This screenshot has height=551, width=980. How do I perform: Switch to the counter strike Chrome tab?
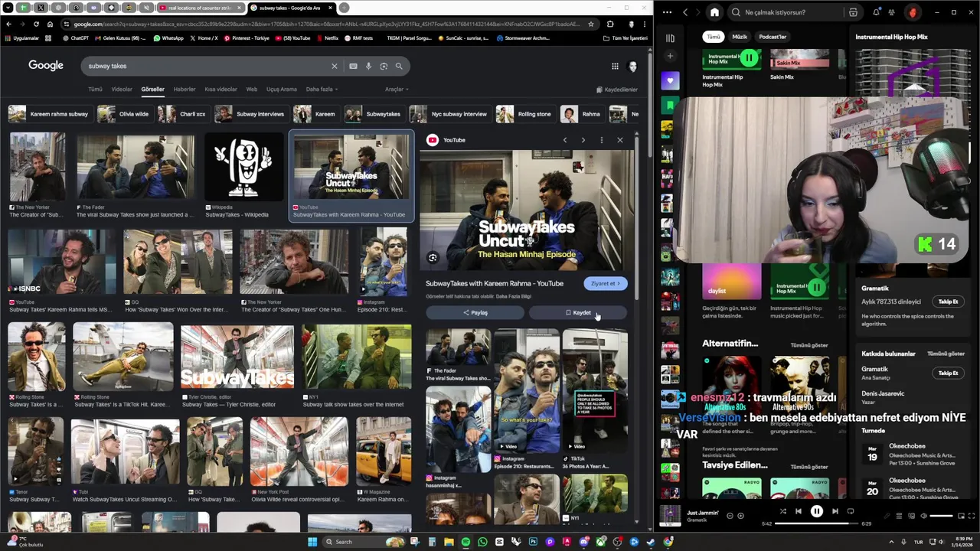[199, 8]
